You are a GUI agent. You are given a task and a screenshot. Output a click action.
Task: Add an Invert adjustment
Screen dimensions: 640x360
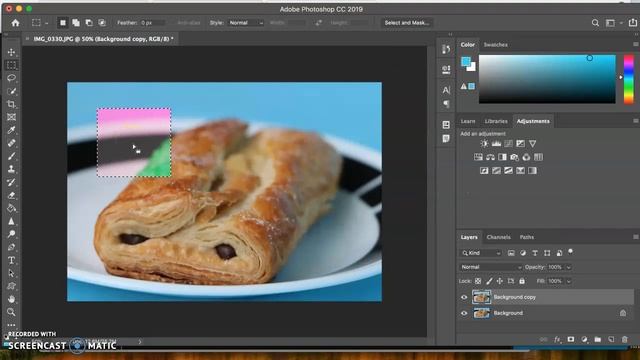click(484, 171)
